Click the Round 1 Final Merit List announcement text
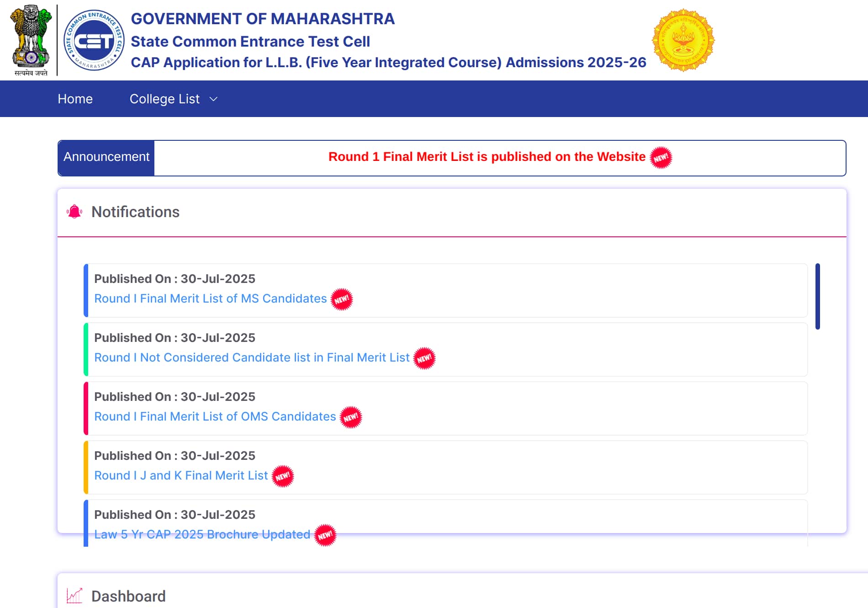Viewport: 868px width, 608px height. click(x=487, y=157)
